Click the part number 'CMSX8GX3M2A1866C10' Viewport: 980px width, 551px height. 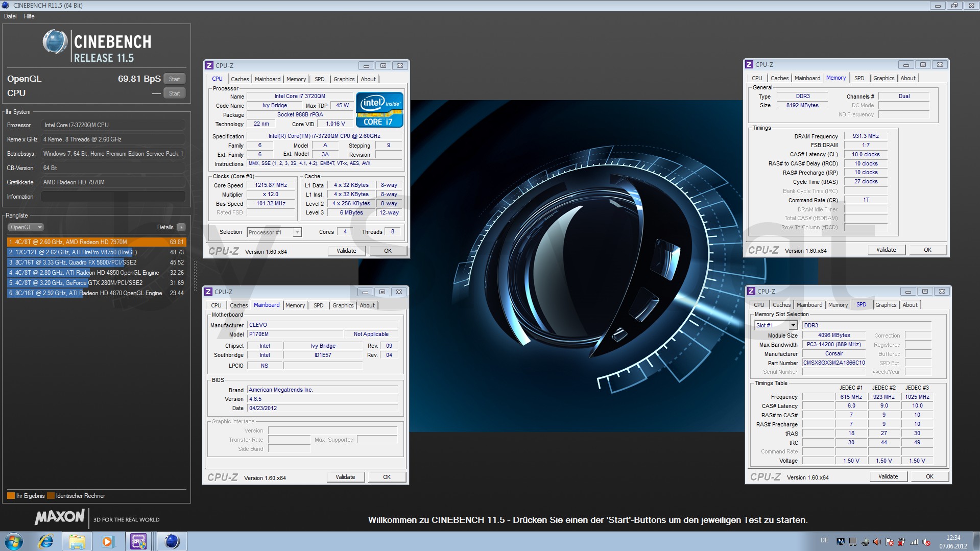(x=834, y=363)
